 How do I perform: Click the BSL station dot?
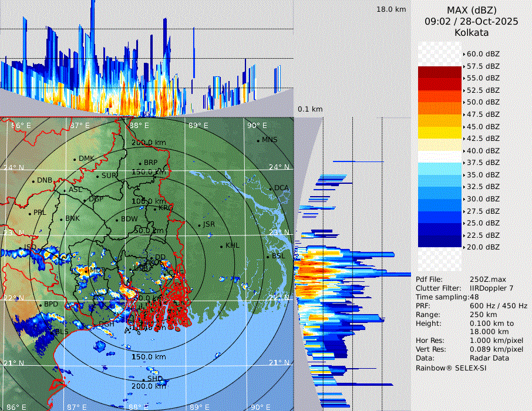267,257
